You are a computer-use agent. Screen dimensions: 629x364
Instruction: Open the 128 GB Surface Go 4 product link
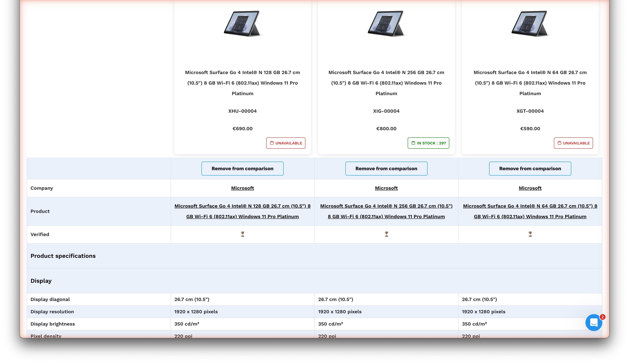(x=242, y=211)
